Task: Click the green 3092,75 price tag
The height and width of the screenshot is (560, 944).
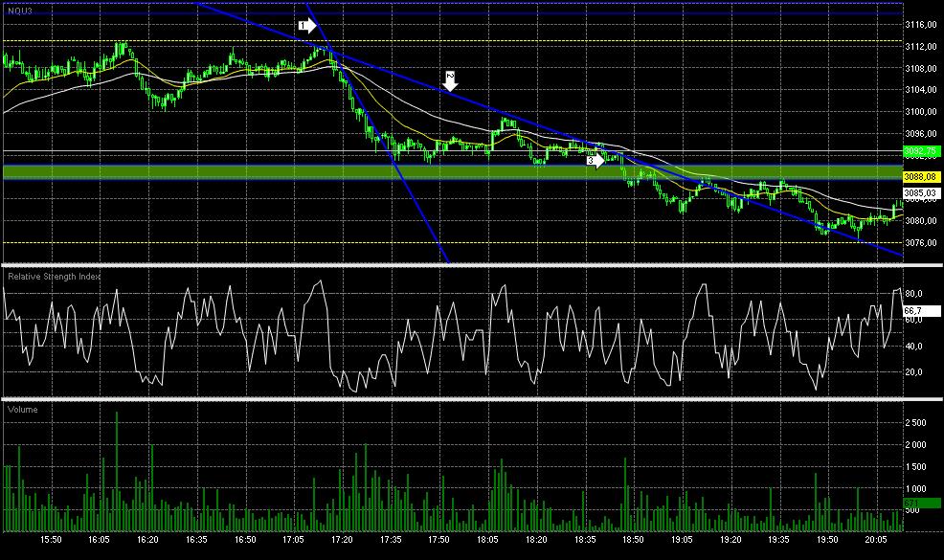Action: click(921, 151)
